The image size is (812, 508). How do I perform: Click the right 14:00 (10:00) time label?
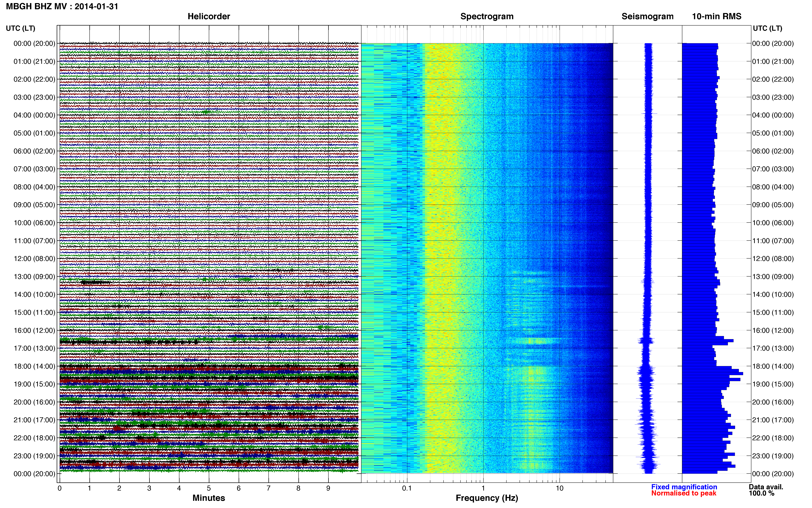[x=773, y=295]
